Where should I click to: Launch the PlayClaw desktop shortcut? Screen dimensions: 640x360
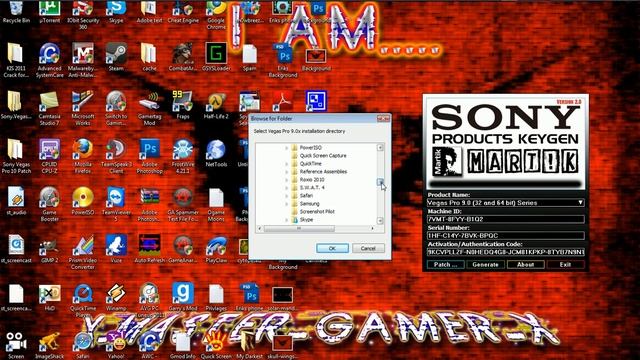pyautogui.click(x=216, y=249)
